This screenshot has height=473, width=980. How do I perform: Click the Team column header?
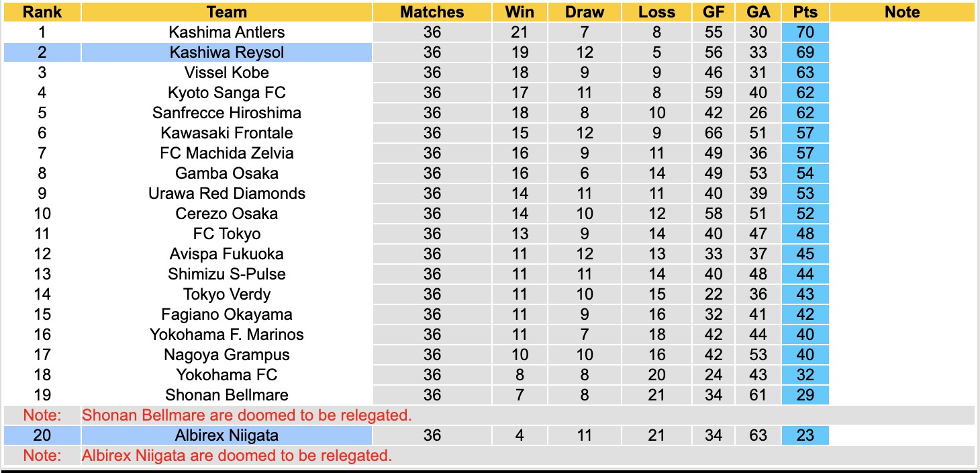[x=227, y=12]
